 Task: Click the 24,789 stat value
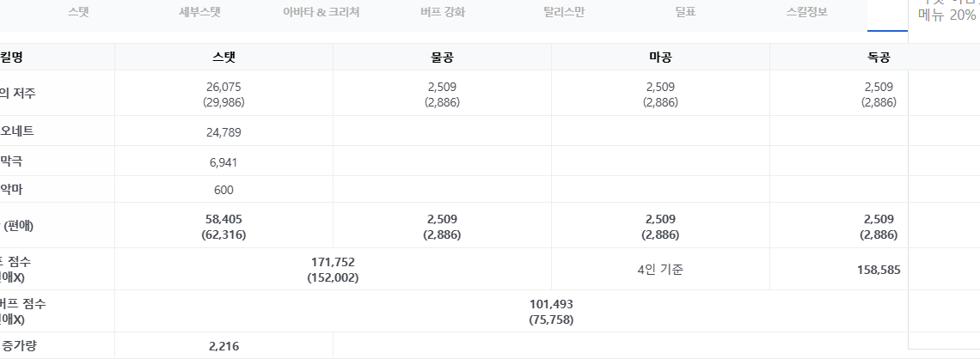224,132
